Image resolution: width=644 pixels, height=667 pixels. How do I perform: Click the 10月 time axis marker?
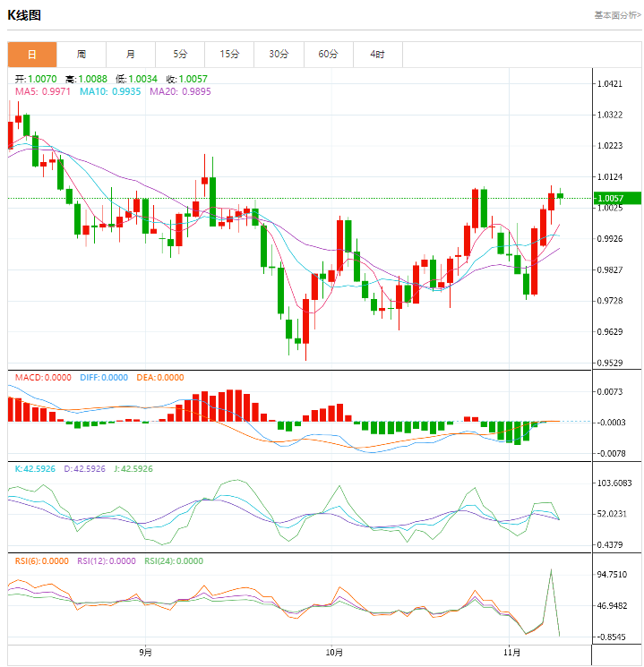pos(334,652)
